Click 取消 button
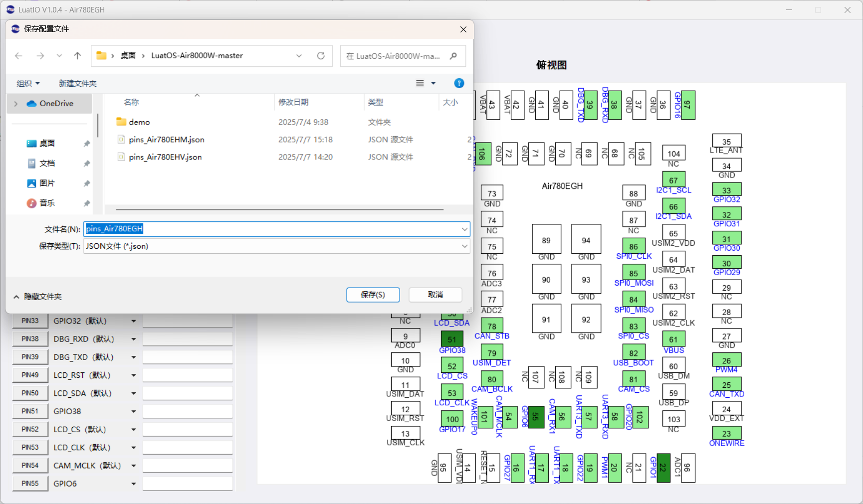Viewport: 863px width, 504px height. (x=435, y=295)
